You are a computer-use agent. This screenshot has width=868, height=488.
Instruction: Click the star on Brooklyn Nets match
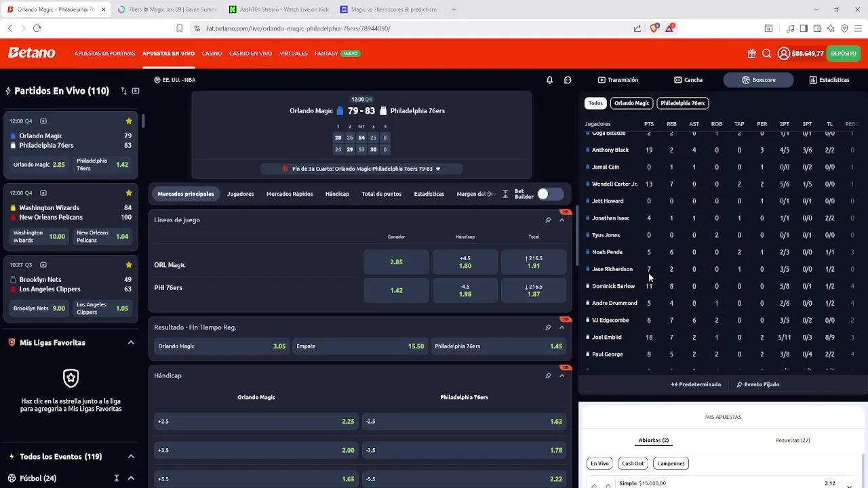[129, 265]
